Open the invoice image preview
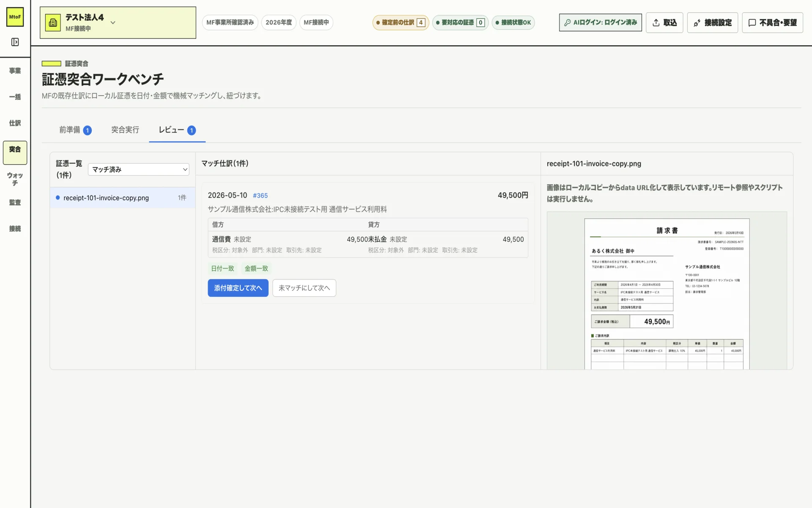 click(667, 294)
